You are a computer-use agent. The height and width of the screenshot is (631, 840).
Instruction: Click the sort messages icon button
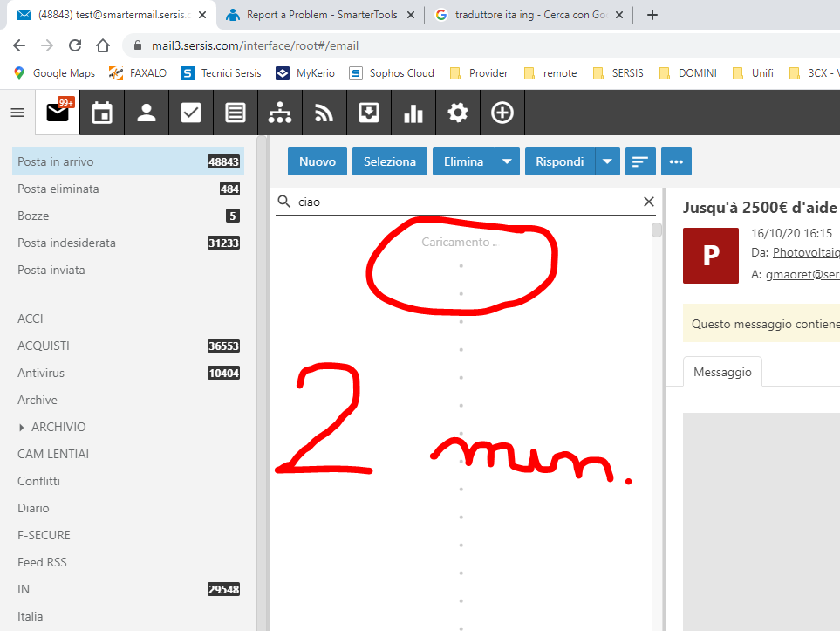click(x=640, y=161)
